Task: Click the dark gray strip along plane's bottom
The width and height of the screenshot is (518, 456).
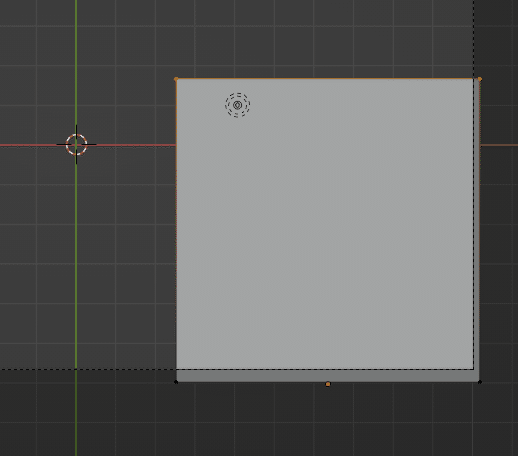Action: pyautogui.click(x=328, y=376)
